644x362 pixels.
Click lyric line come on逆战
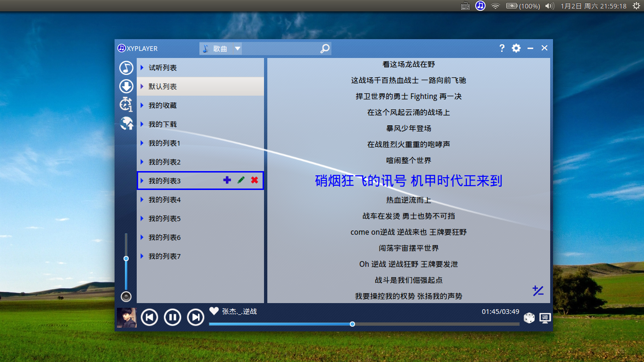[x=372, y=232]
